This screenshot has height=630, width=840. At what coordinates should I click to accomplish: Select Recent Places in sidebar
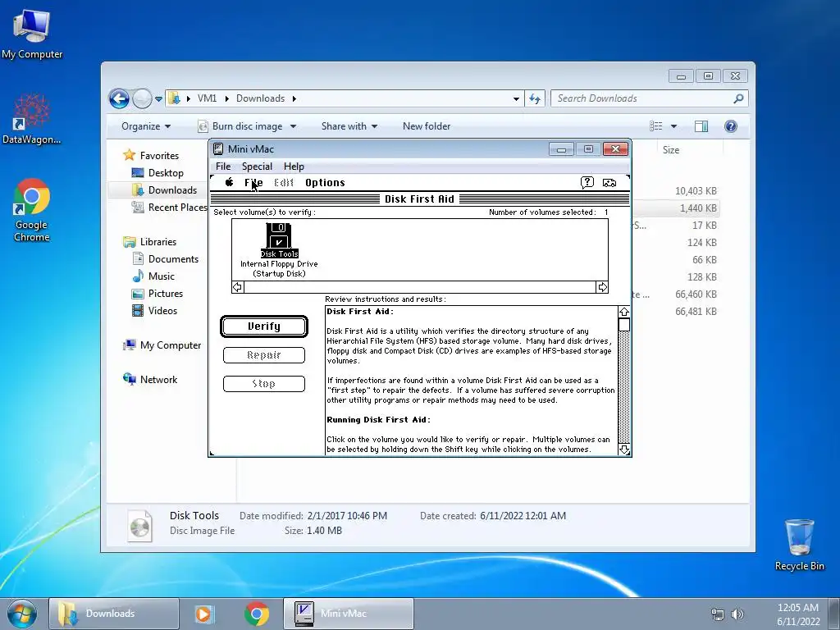click(x=171, y=208)
